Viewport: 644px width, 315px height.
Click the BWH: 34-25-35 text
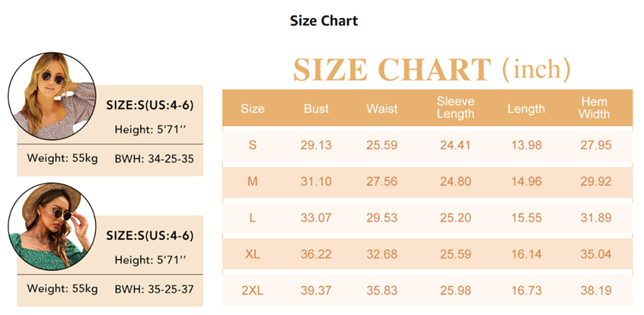coord(154,159)
